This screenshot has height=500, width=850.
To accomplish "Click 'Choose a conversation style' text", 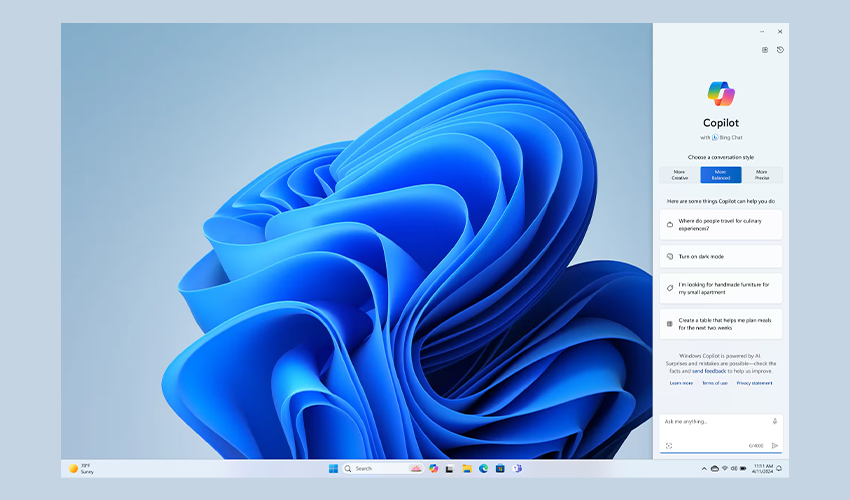I will 721,157.
